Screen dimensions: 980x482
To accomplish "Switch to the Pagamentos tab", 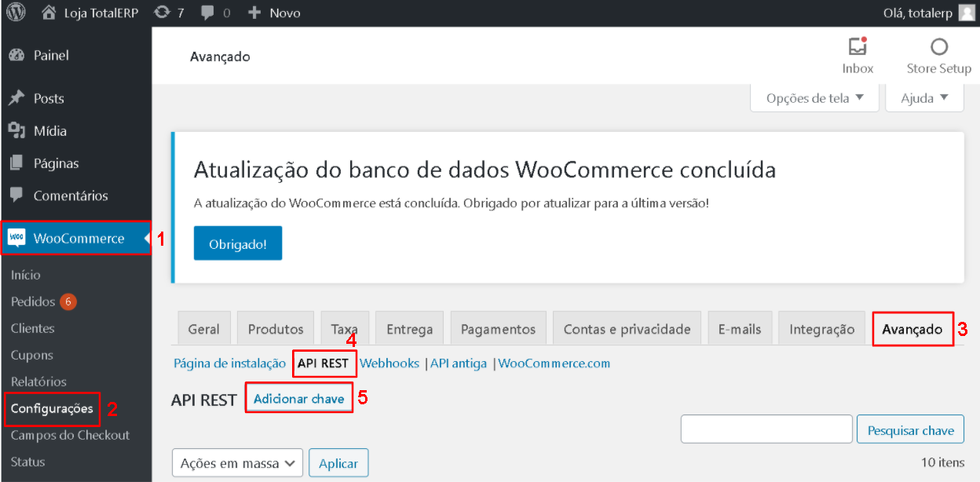I will tap(498, 329).
